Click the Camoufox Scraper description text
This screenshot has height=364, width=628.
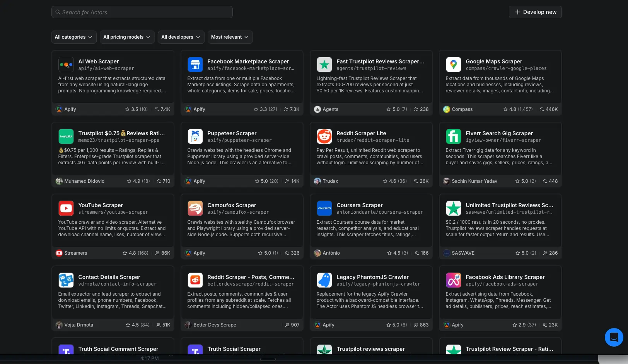[x=241, y=228]
